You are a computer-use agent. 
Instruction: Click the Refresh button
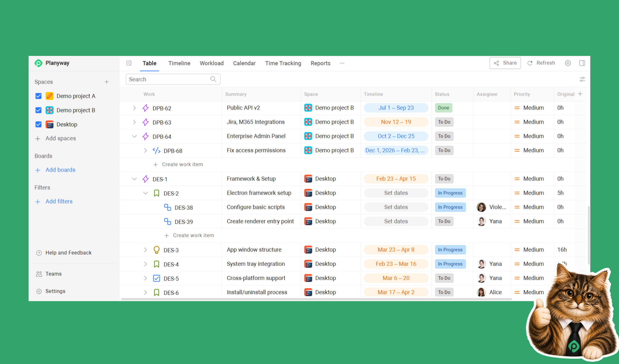(541, 63)
